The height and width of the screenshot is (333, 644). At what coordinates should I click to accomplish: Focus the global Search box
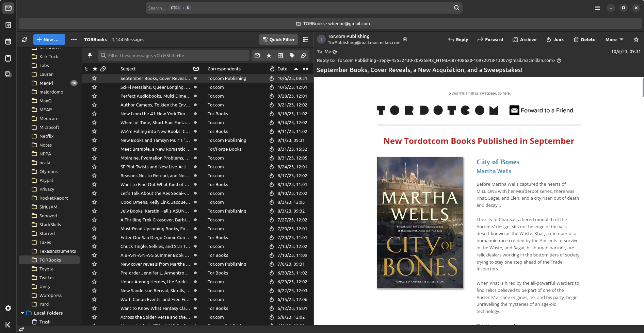pos(304,8)
